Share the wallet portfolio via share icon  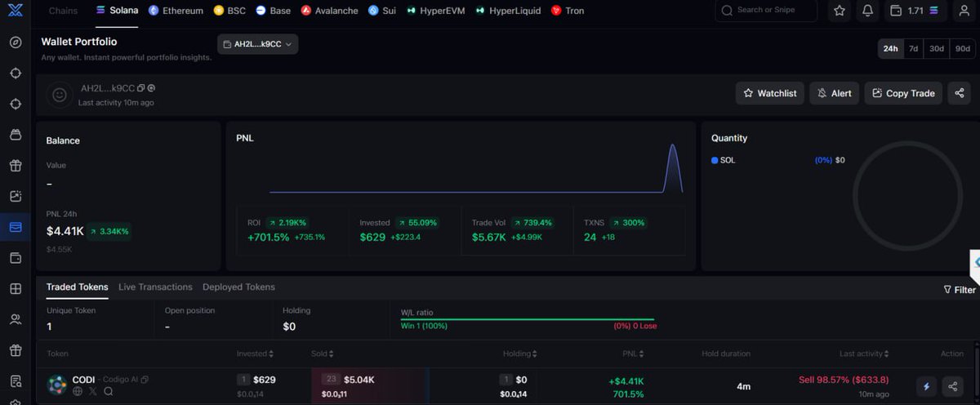pyautogui.click(x=960, y=93)
